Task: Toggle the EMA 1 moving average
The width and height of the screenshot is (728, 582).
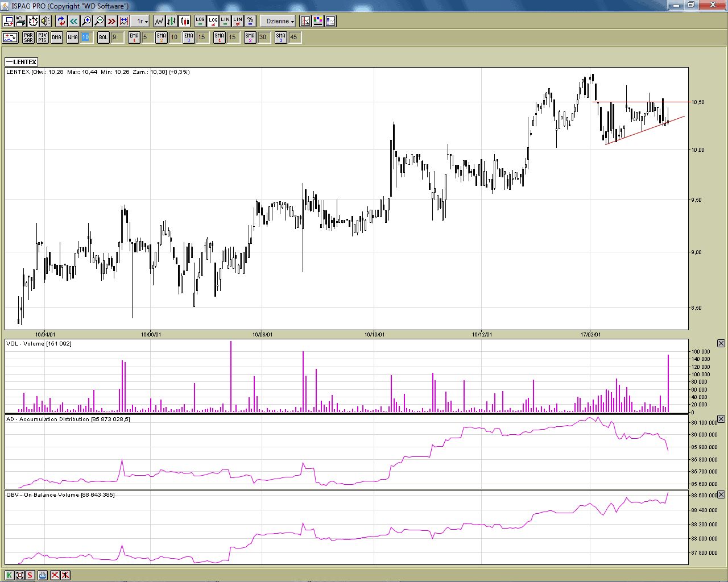Action: (x=134, y=38)
